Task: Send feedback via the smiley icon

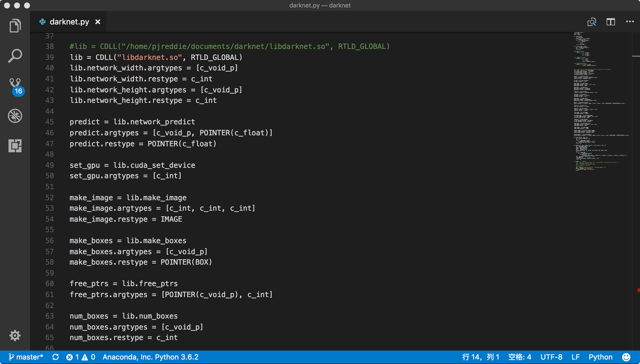Action: [x=626, y=357]
